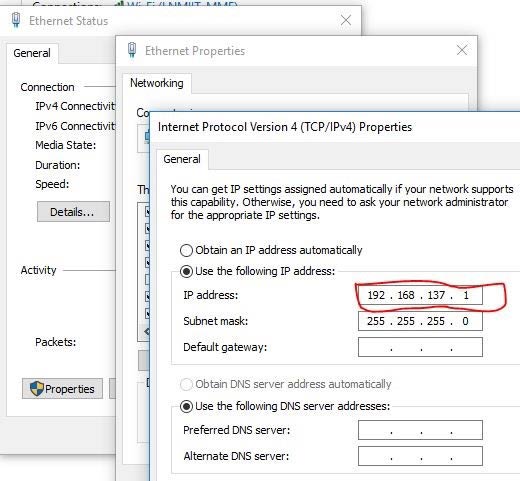Click the IPv4 Properties dialog title text
The width and height of the screenshot is (520, 481).
(285, 127)
